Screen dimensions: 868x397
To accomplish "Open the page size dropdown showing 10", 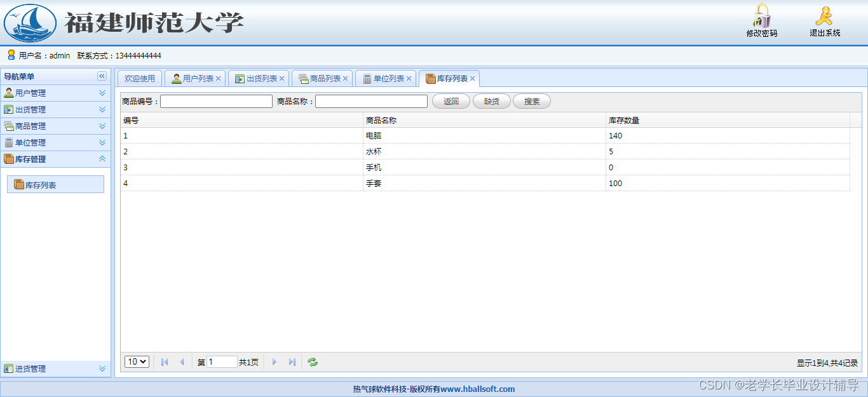I will [x=137, y=361].
